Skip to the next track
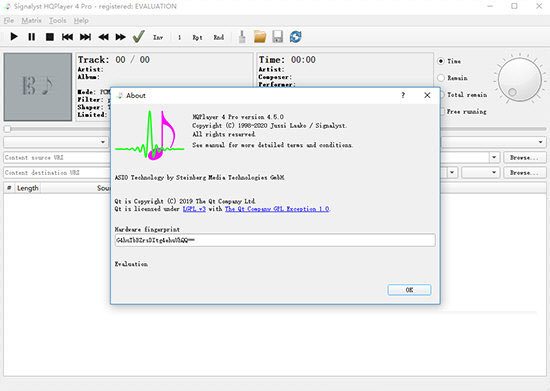 coord(85,36)
